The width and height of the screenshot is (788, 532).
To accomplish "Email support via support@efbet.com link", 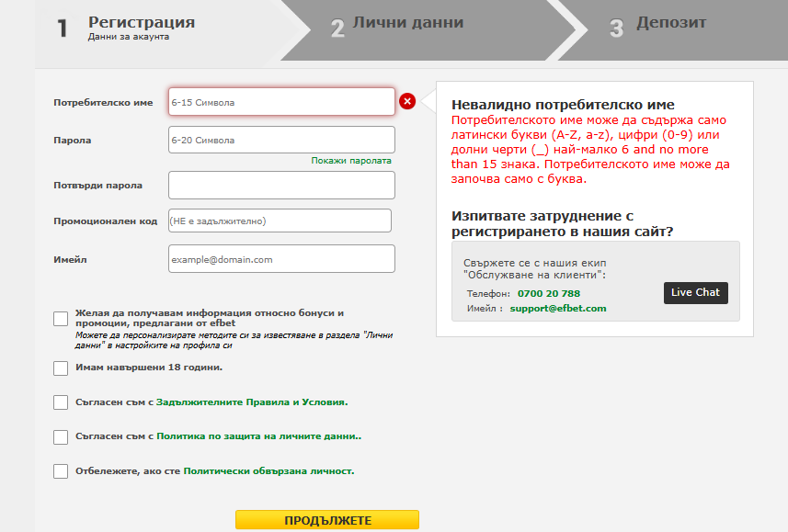I will pyautogui.click(x=556, y=308).
